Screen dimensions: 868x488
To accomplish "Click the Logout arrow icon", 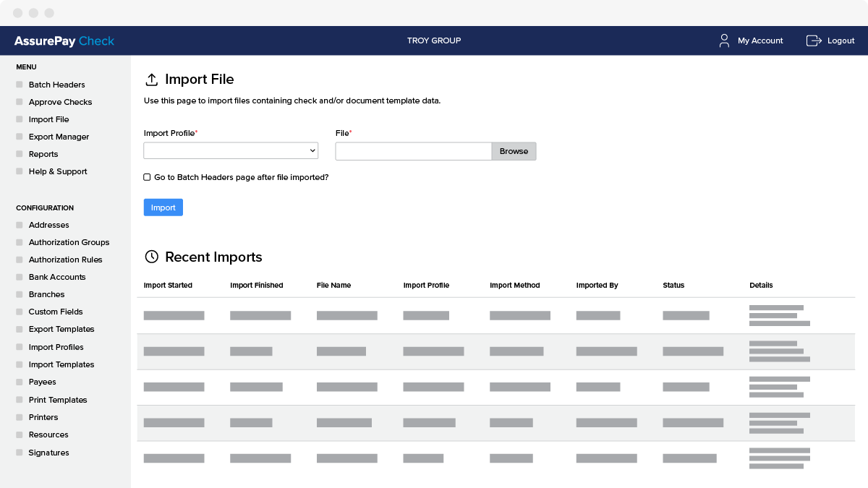I will (813, 40).
